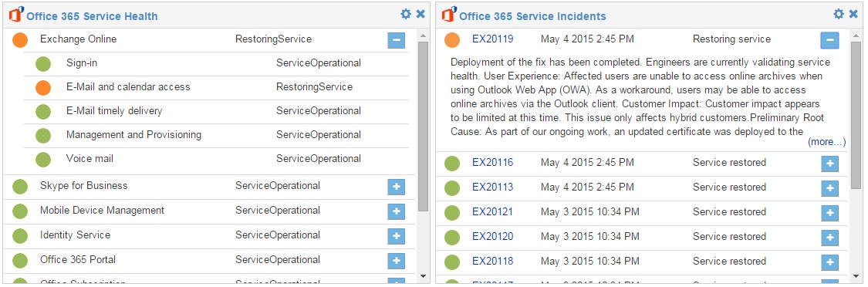Click green status dot for EX20116
This screenshot has width=868, height=287.
click(x=452, y=164)
